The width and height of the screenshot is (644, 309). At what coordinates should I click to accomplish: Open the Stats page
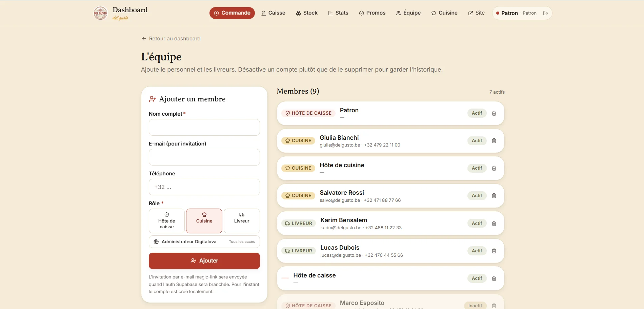pos(338,13)
